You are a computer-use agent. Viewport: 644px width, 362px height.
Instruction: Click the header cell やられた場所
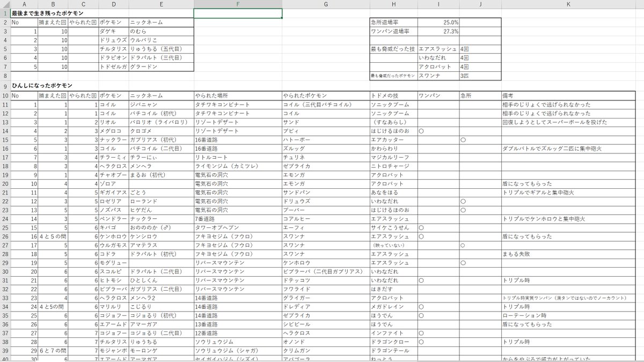(x=238, y=95)
